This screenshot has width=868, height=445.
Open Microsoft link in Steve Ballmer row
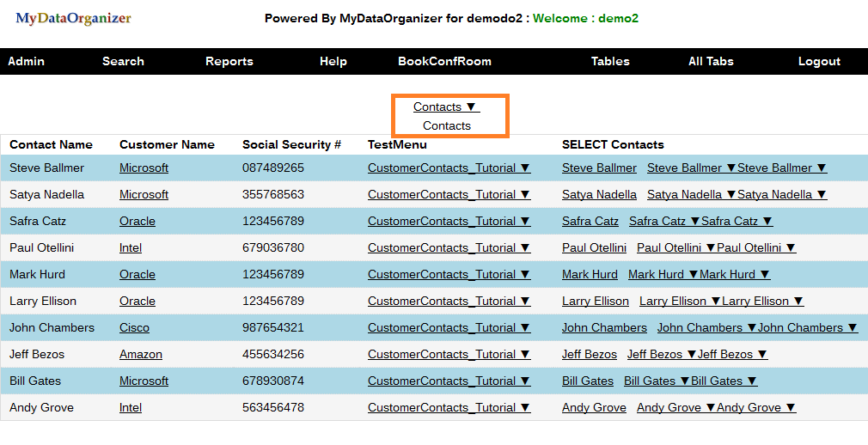144,168
